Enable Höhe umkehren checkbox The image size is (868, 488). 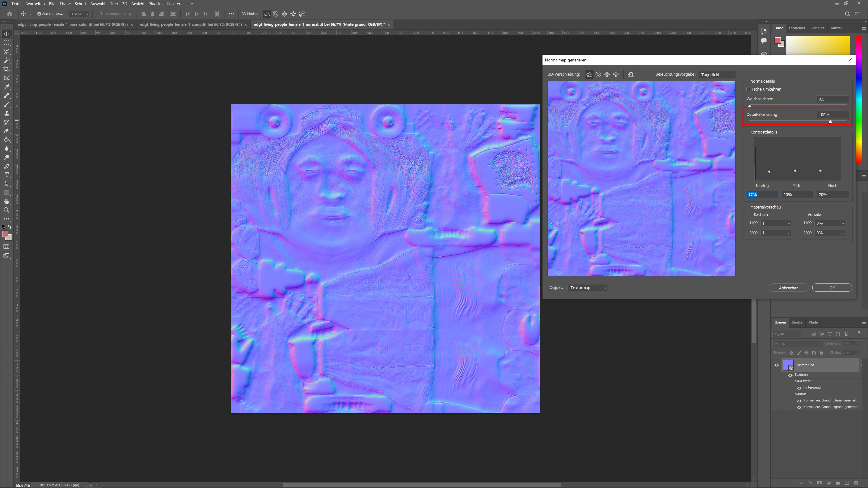(x=748, y=89)
